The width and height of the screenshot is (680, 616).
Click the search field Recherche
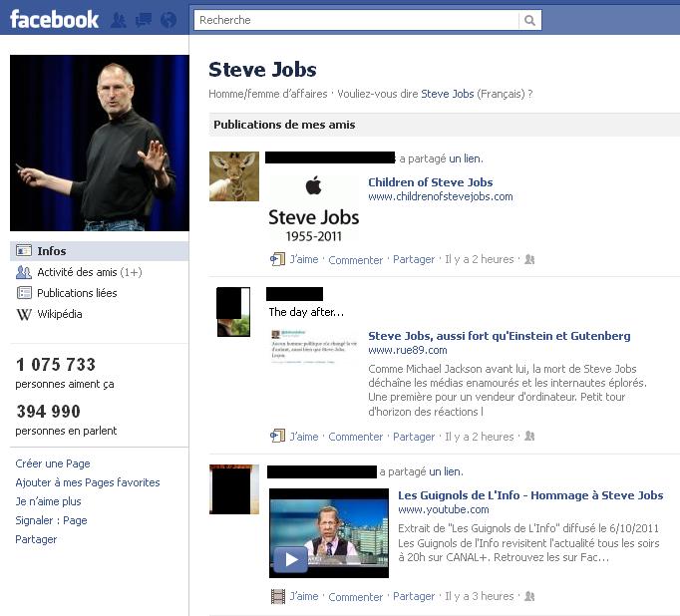pos(357,20)
